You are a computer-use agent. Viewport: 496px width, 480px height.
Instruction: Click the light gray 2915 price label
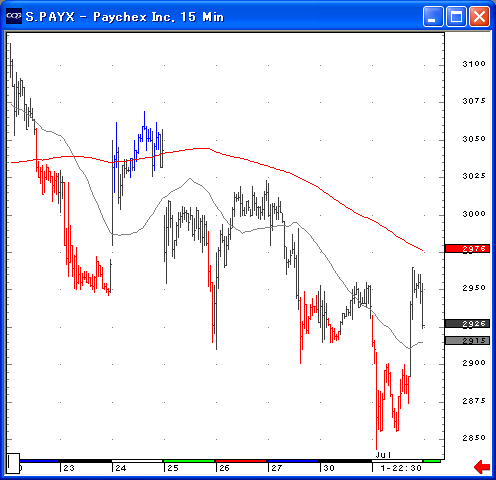pos(467,340)
